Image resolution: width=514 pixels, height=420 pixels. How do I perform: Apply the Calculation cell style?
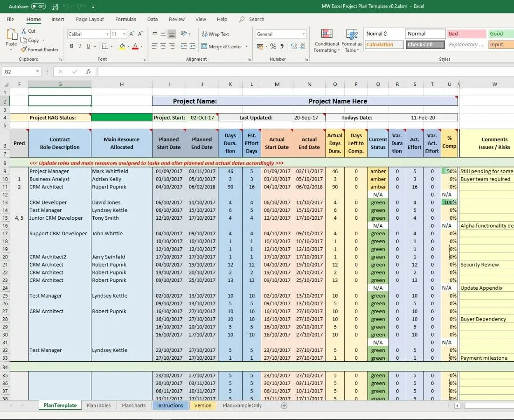[x=384, y=44]
